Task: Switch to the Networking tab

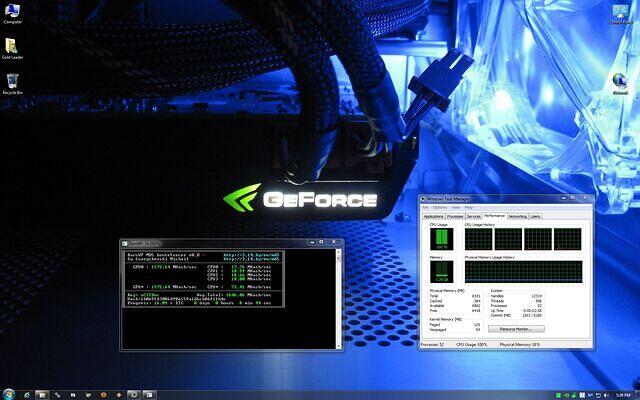Action: point(518,215)
